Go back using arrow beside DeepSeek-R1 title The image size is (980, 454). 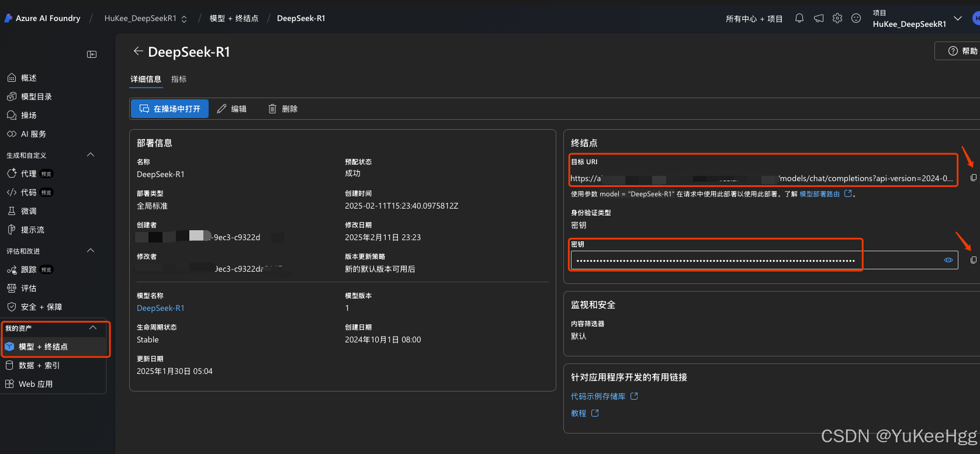coord(138,51)
